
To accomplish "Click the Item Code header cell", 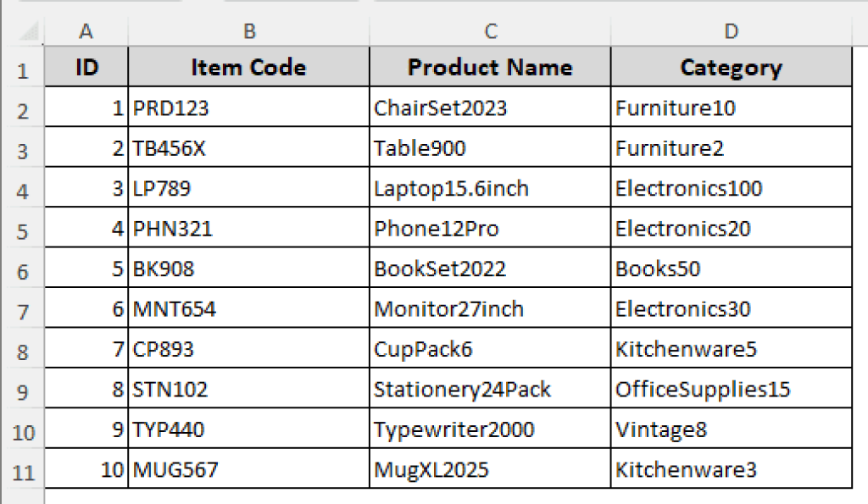I will [248, 68].
